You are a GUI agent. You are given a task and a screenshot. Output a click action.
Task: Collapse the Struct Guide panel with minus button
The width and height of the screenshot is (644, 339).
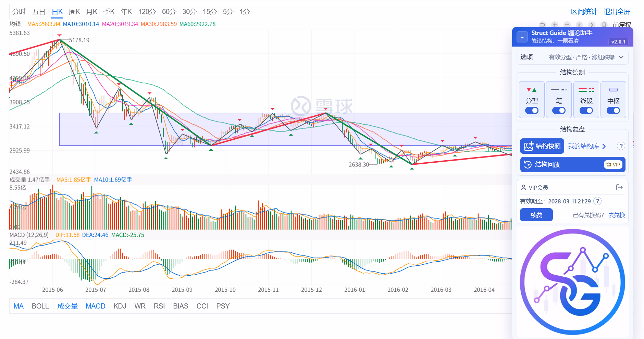pyautogui.click(x=522, y=37)
